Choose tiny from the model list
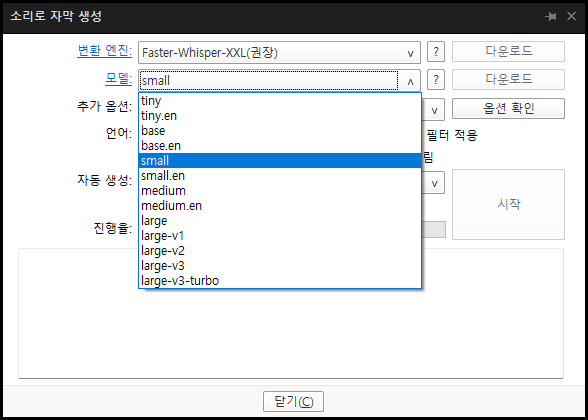Viewport: 588px width, 420px height. [280, 101]
